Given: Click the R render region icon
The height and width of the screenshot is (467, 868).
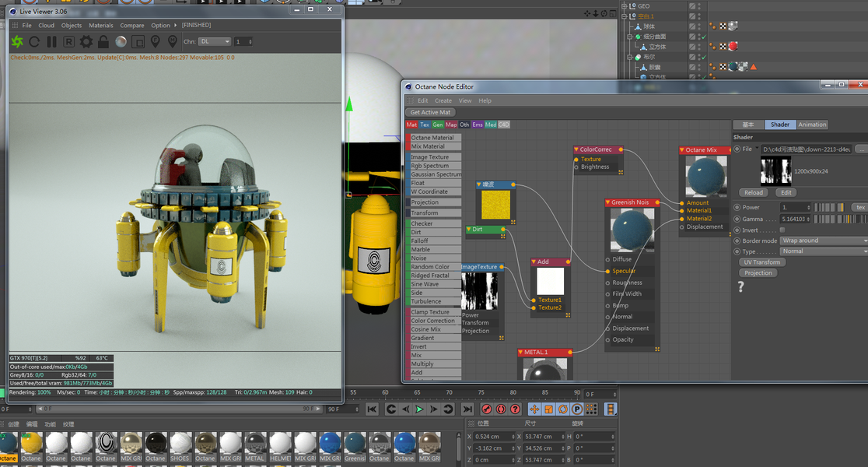Looking at the screenshot, I should 68,41.
